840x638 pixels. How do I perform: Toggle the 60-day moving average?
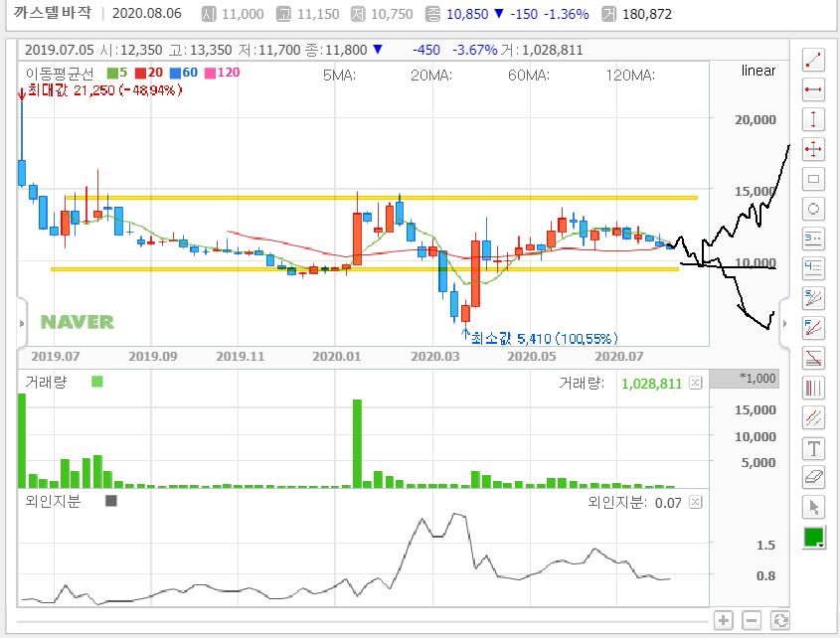[x=184, y=73]
